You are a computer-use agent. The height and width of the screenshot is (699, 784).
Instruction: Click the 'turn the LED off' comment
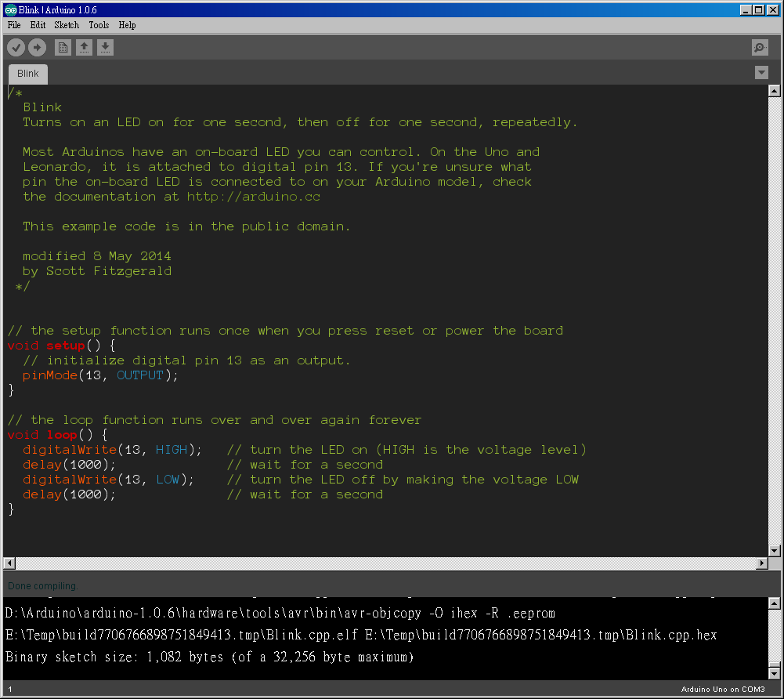click(403, 480)
